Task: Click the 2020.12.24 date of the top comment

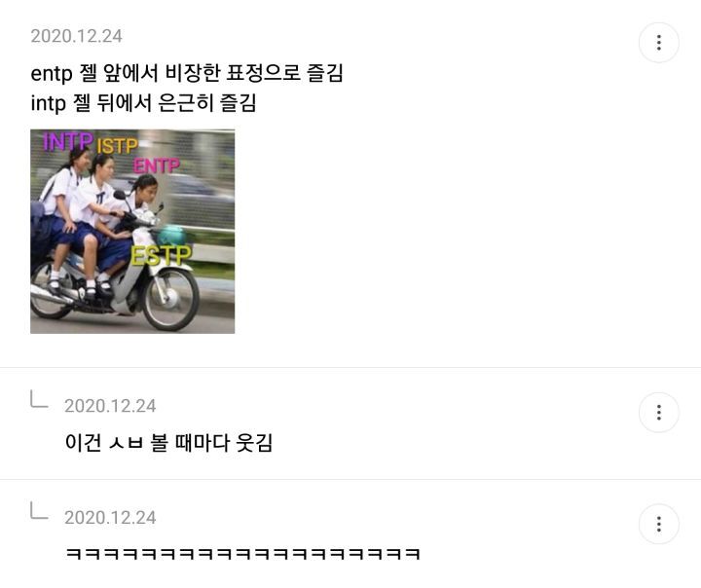Action: [77, 36]
